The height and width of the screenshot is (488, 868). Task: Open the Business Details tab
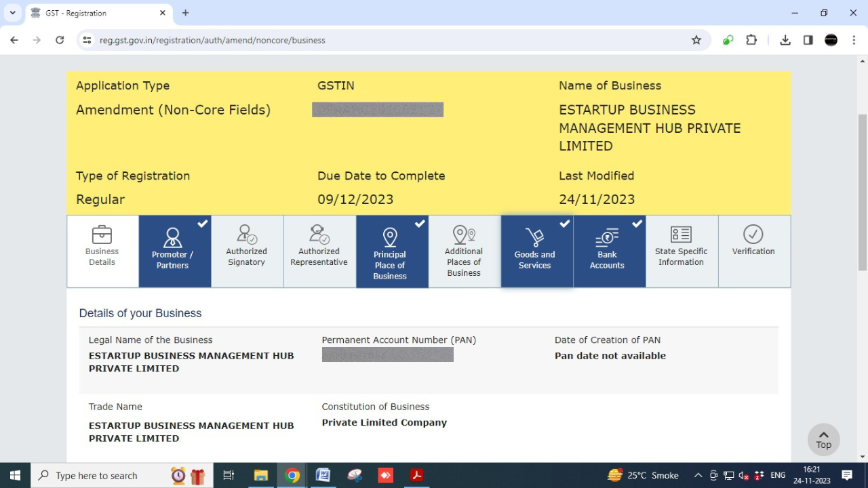click(102, 251)
